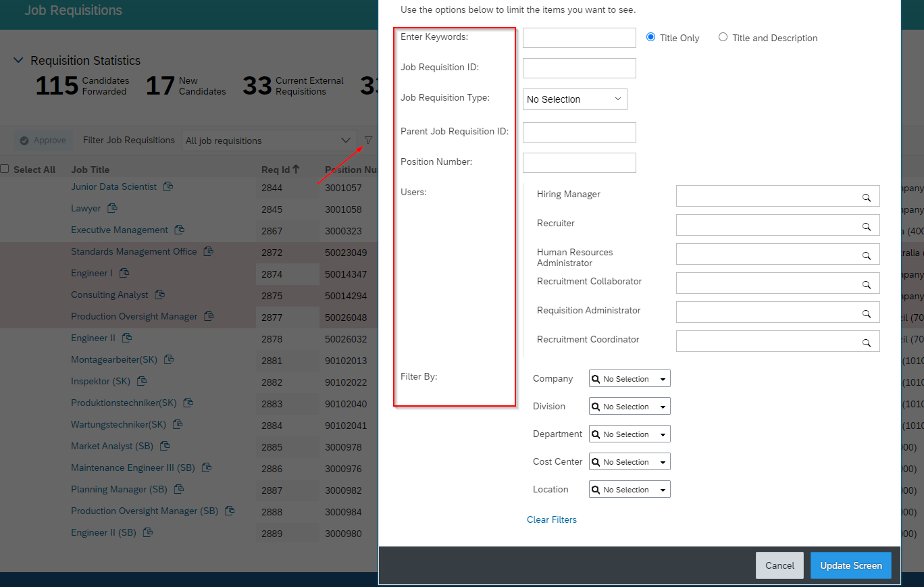This screenshot has width=924, height=587.
Task: Open the Department filter dropdown
Action: point(630,434)
